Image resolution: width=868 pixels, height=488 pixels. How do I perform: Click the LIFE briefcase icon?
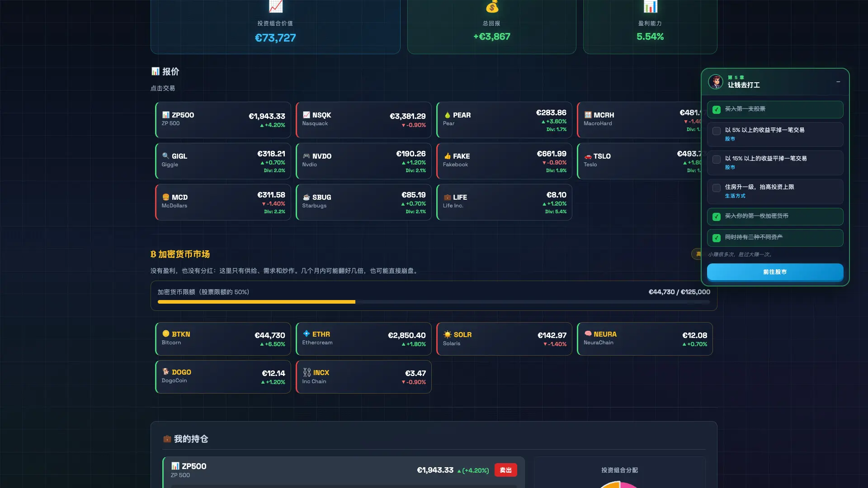click(447, 197)
